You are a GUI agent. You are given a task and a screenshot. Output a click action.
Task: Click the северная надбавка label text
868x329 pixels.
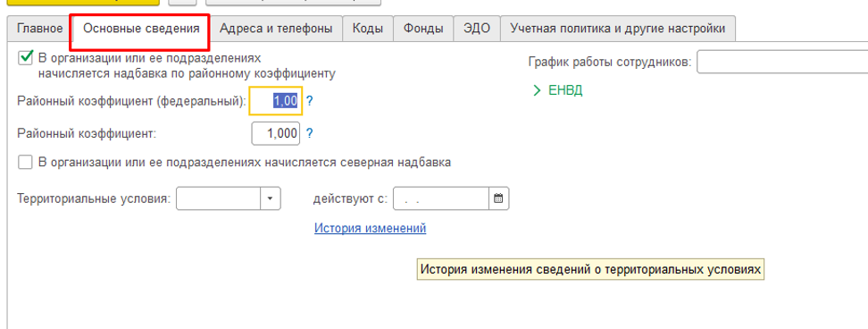point(244,163)
